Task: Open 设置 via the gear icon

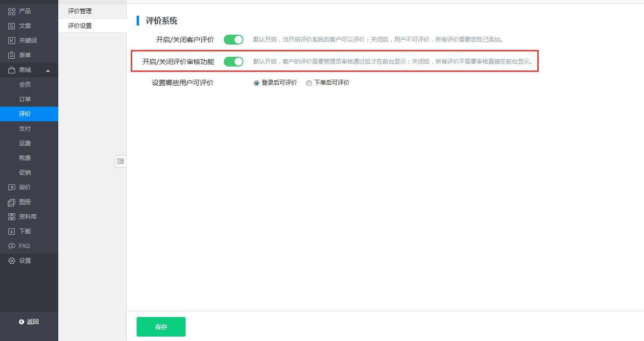Action: (12, 261)
